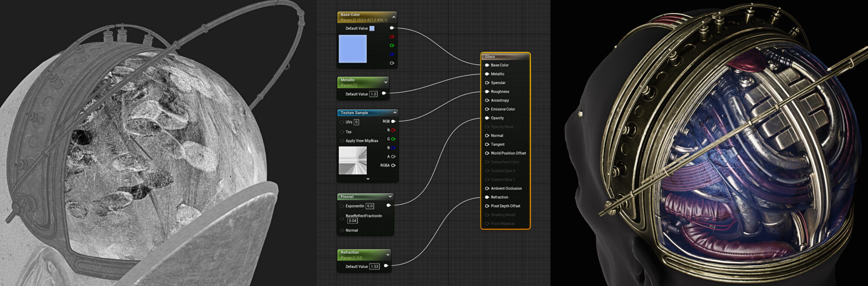Click the Normal input pin on Glass node
The image size is (868, 286).
tap(487, 136)
